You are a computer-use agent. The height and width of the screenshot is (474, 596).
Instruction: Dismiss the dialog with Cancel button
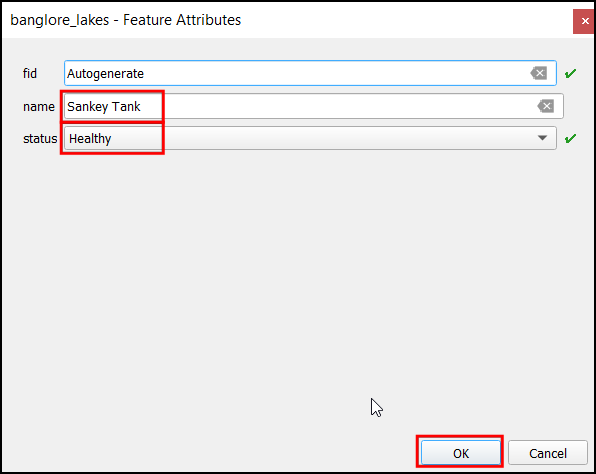548,453
